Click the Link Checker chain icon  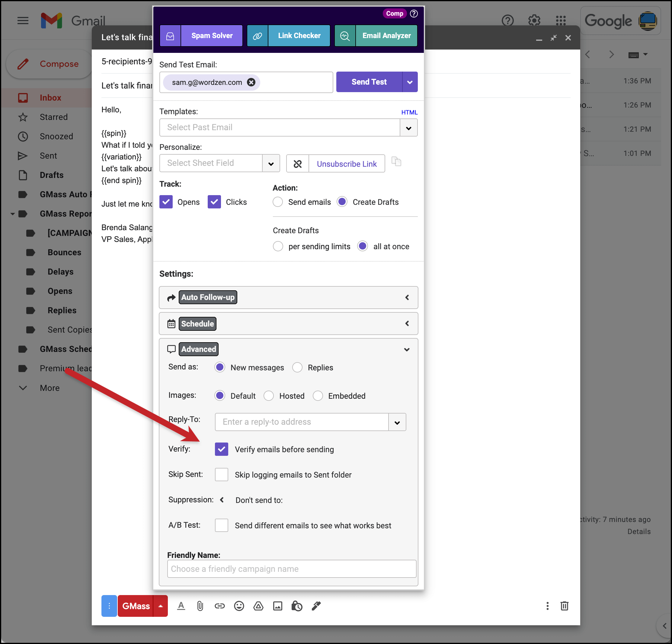258,36
